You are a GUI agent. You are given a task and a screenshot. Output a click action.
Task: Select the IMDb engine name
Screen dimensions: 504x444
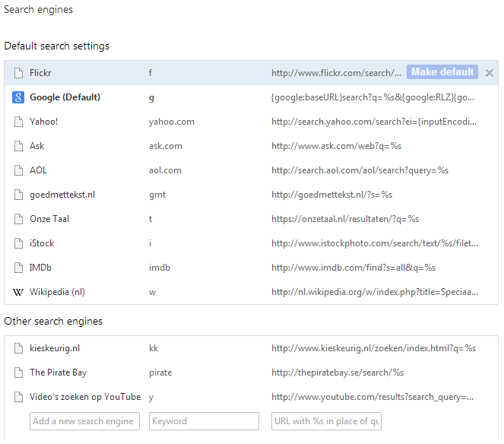point(40,268)
